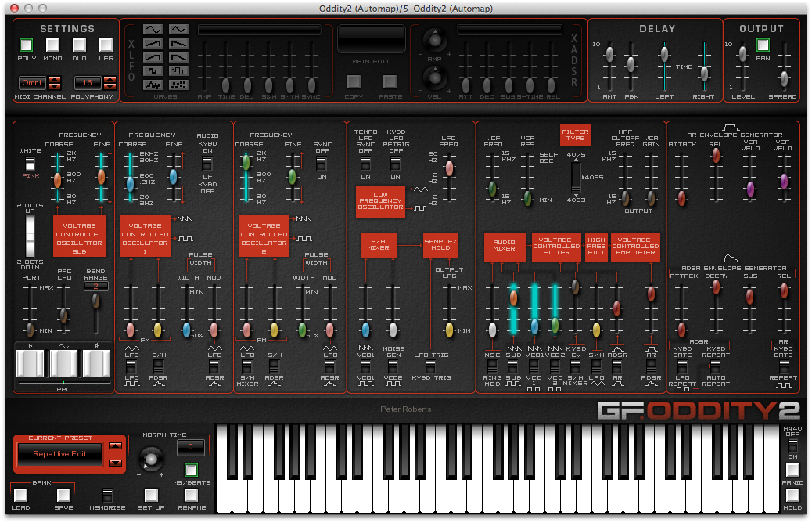Click the FILTER TYPE selector switch
The width and height of the screenshot is (812, 523).
pyautogui.click(x=575, y=178)
